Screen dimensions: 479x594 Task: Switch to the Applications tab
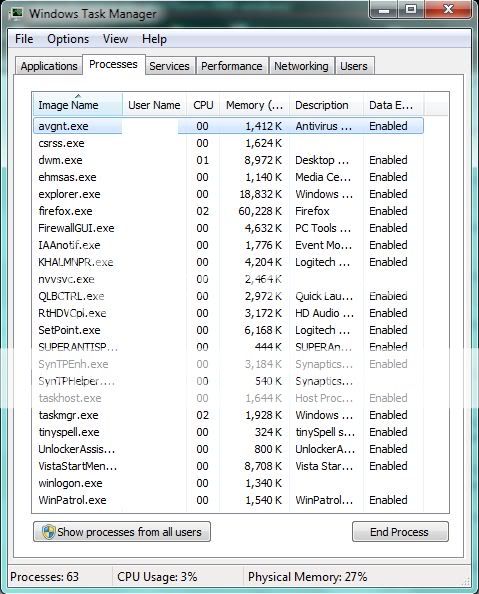point(49,66)
